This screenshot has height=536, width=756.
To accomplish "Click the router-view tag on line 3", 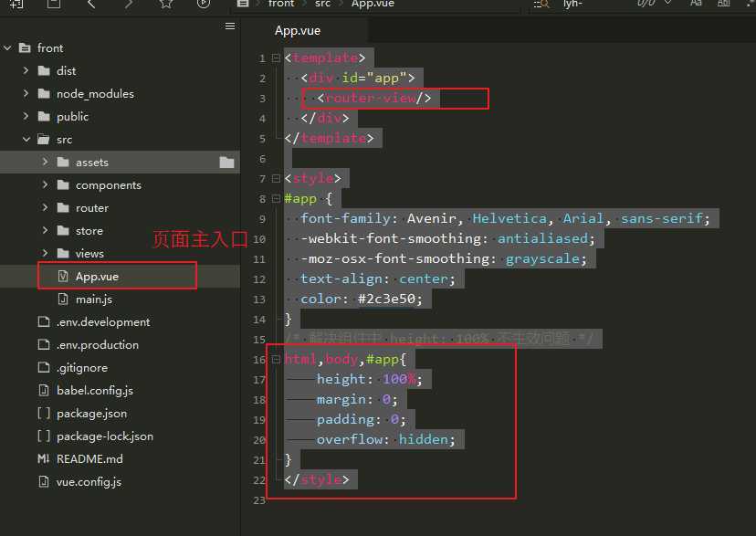I will click(x=374, y=99).
